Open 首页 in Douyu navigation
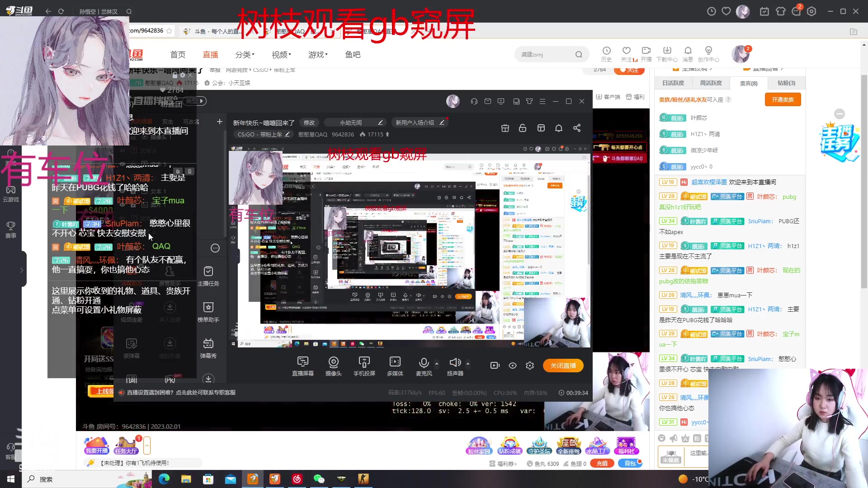Viewport: 868px width, 488px height. coord(178,55)
